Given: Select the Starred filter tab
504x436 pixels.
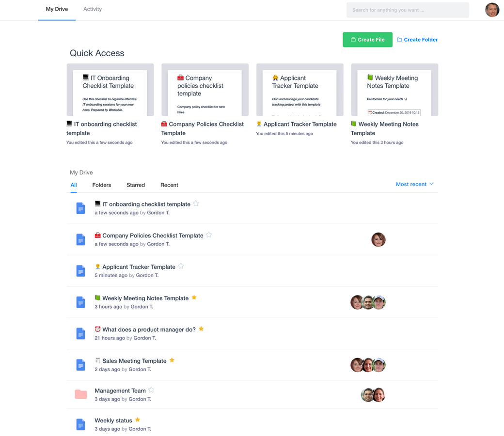Looking at the screenshot, I should tap(136, 185).
